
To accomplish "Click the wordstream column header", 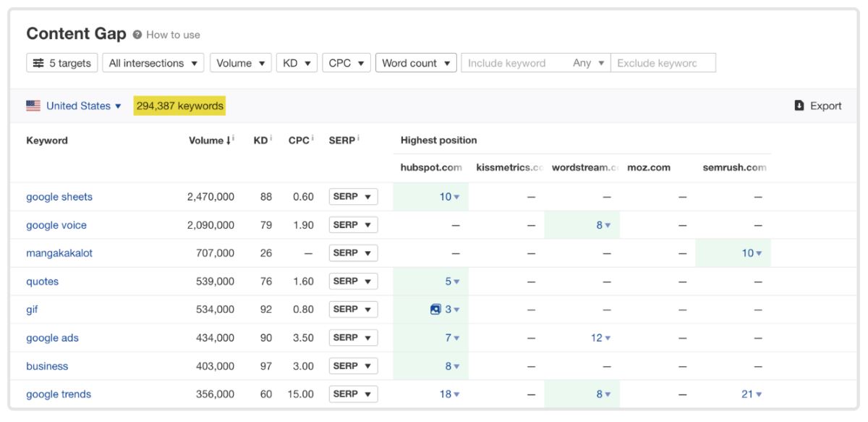I will (585, 168).
